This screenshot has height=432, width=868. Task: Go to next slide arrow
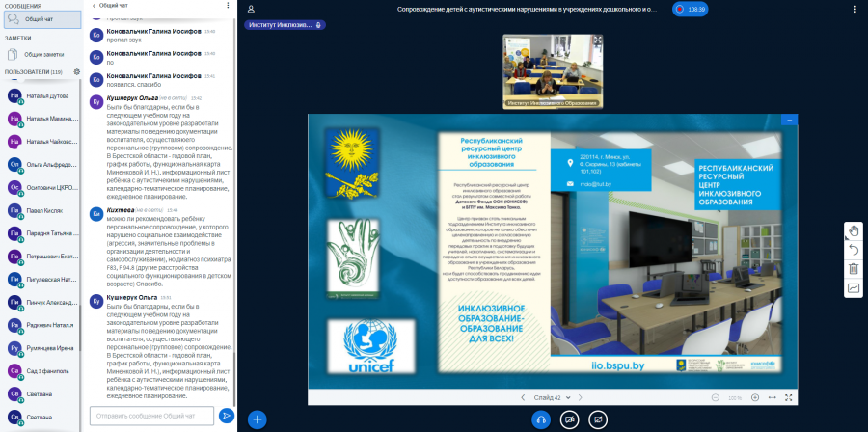(x=581, y=397)
